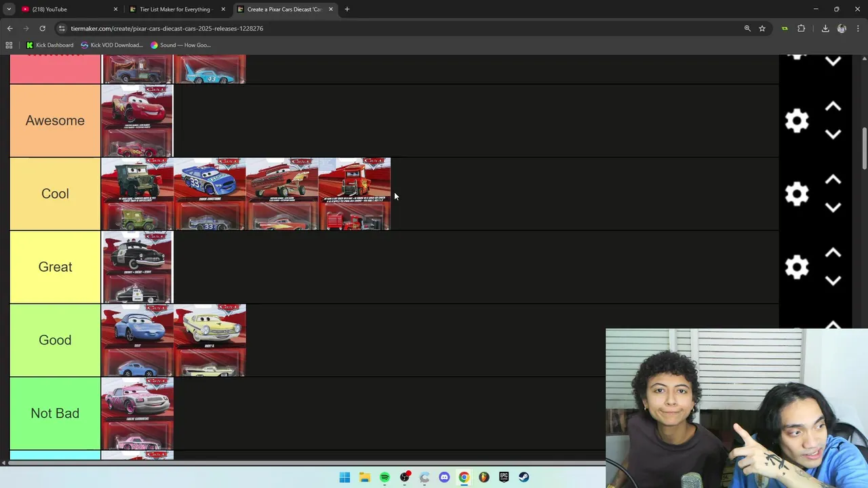Select light blue car card in Good tier

point(137,340)
